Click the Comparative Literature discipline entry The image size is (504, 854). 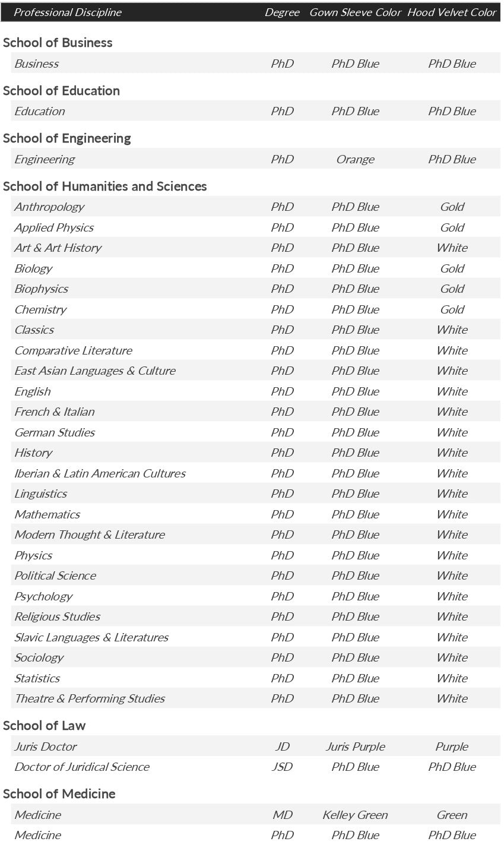tap(73, 350)
